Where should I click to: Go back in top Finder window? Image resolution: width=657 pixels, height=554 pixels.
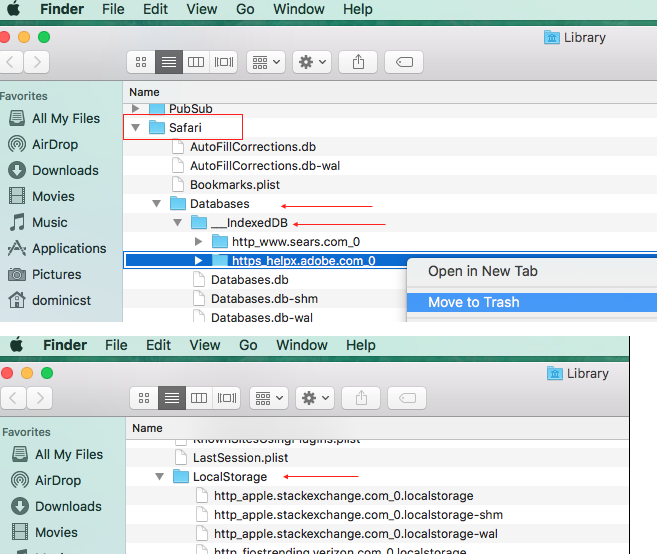[x=11, y=62]
